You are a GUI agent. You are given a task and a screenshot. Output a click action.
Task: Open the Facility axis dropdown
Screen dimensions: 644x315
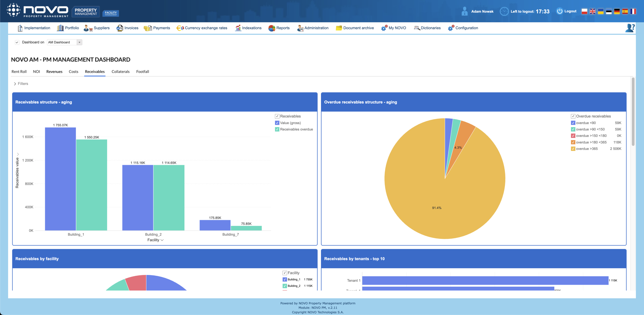155,240
